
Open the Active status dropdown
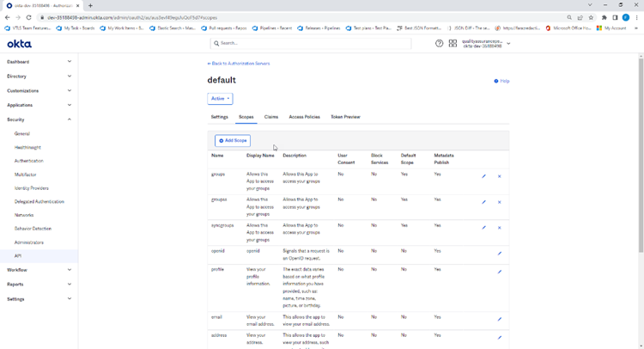[220, 99]
